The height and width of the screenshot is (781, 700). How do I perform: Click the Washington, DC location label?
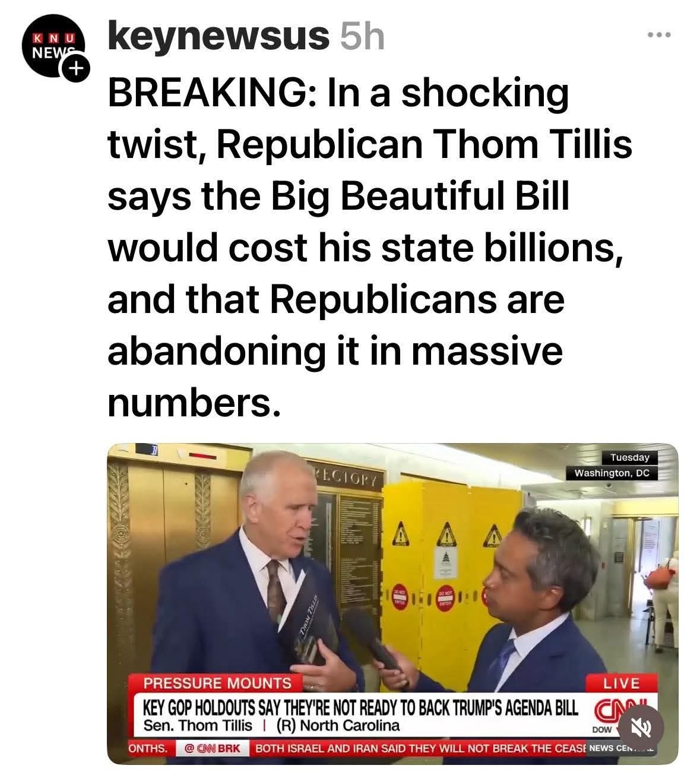(612, 473)
